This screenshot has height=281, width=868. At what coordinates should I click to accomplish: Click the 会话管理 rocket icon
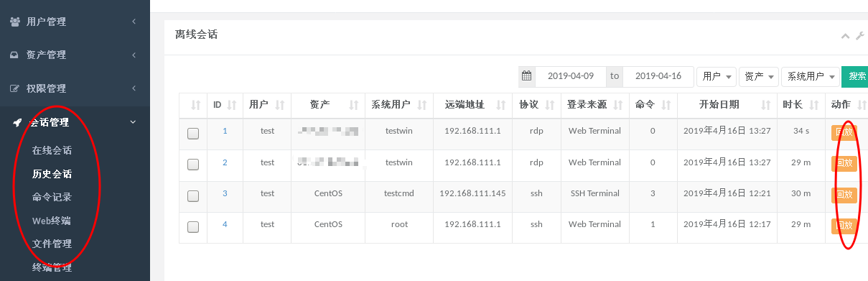(x=17, y=122)
